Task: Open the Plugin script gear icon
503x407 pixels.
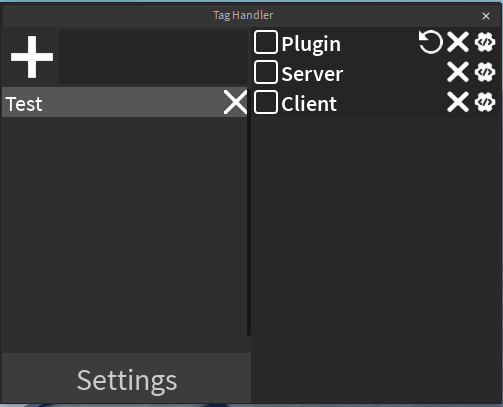Action: coord(485,42)
